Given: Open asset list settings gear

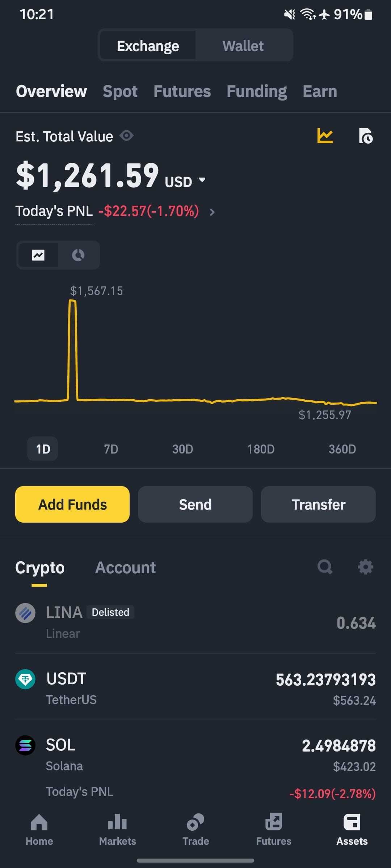Looking at the screenshot, I should [366, 567].
